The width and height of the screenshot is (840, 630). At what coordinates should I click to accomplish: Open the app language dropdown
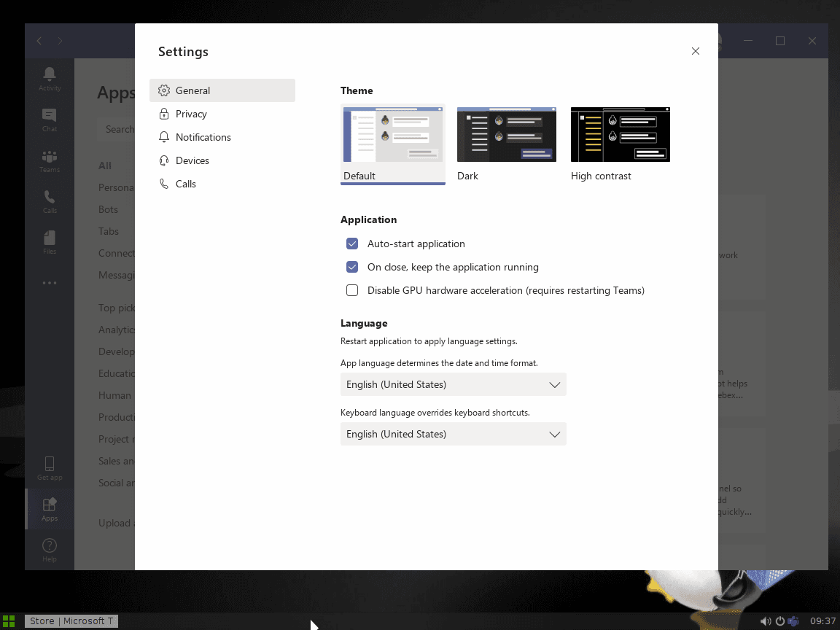453,384
